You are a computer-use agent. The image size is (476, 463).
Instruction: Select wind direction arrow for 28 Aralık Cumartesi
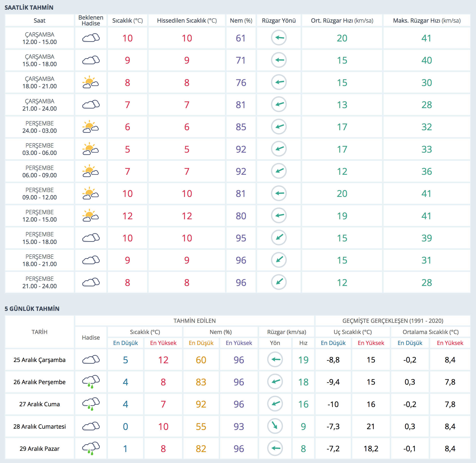coord(275,426)
